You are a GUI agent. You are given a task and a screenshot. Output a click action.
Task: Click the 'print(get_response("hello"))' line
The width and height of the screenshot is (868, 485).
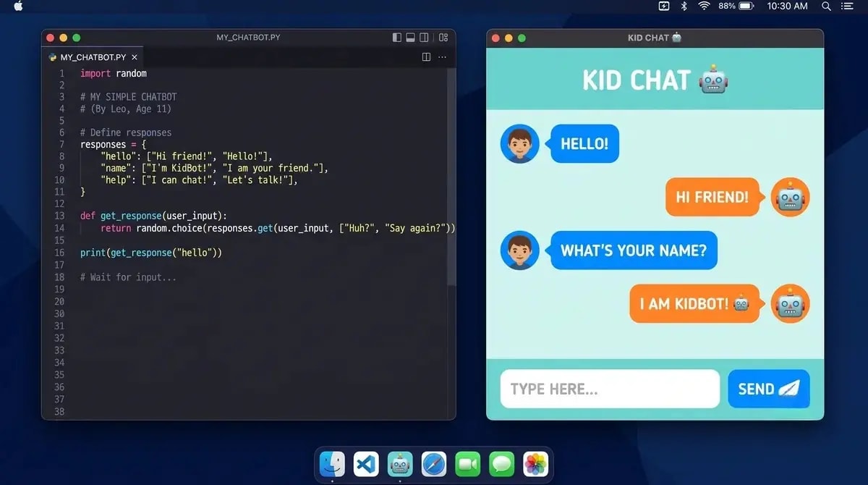151,253
